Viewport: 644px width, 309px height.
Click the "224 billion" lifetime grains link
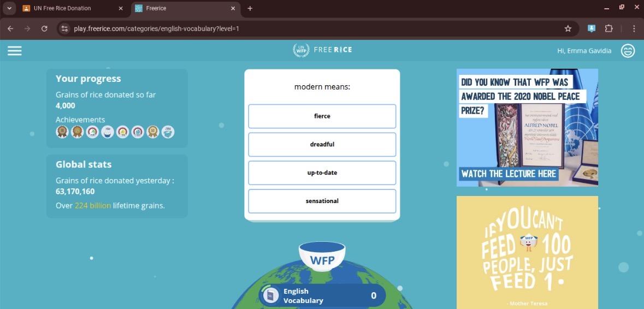point(92,206)
